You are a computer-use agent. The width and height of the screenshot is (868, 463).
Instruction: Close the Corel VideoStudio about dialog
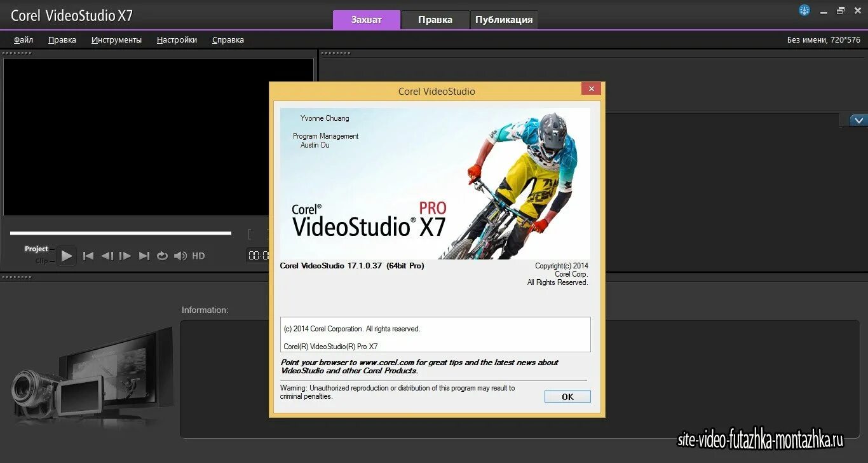(592, 89)
